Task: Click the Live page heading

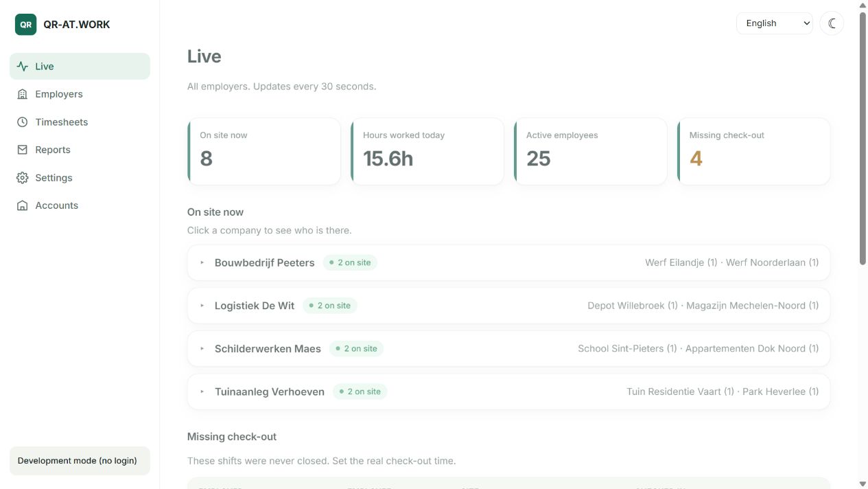Action: tap(204, 56)
